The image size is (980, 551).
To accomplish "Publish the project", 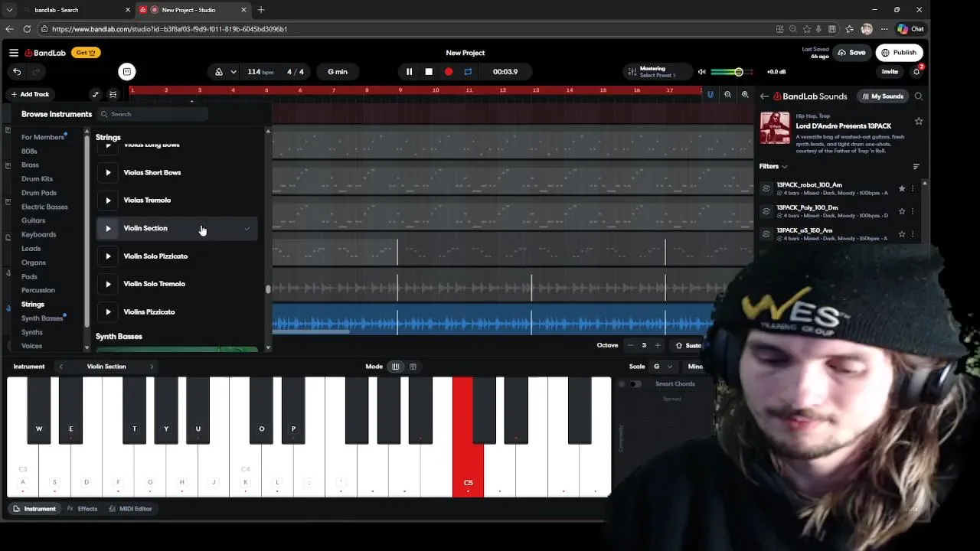I will pos(899,53).
